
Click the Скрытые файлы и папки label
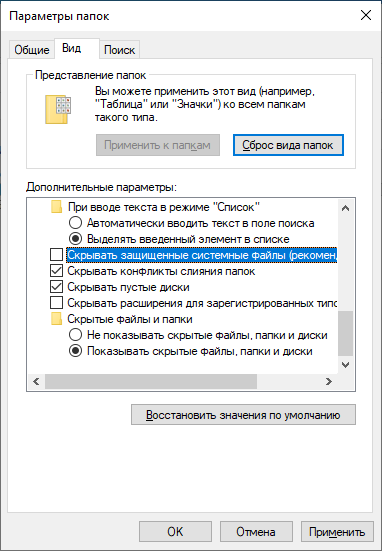coord(130,319)
